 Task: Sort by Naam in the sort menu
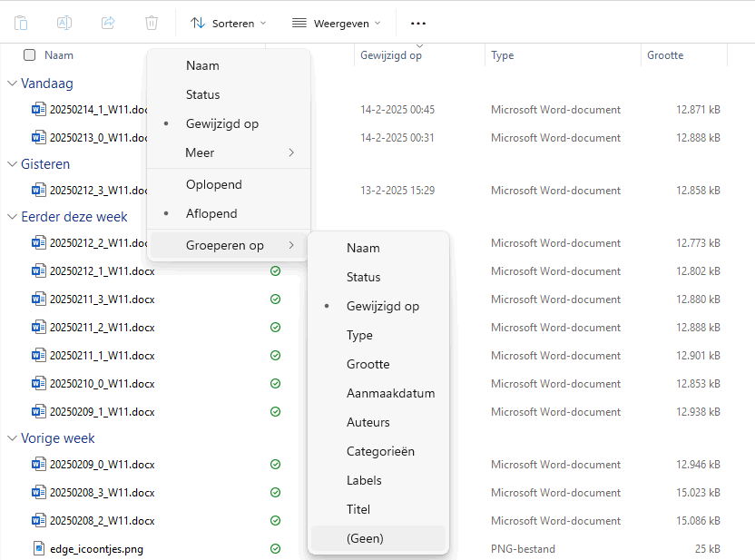click(x=229, y=65)
